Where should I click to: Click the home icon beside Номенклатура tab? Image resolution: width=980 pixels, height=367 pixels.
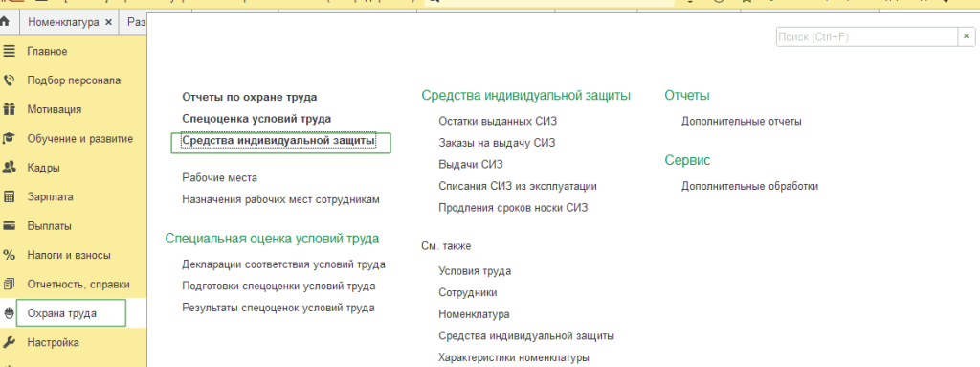click(x=5, y=22)
